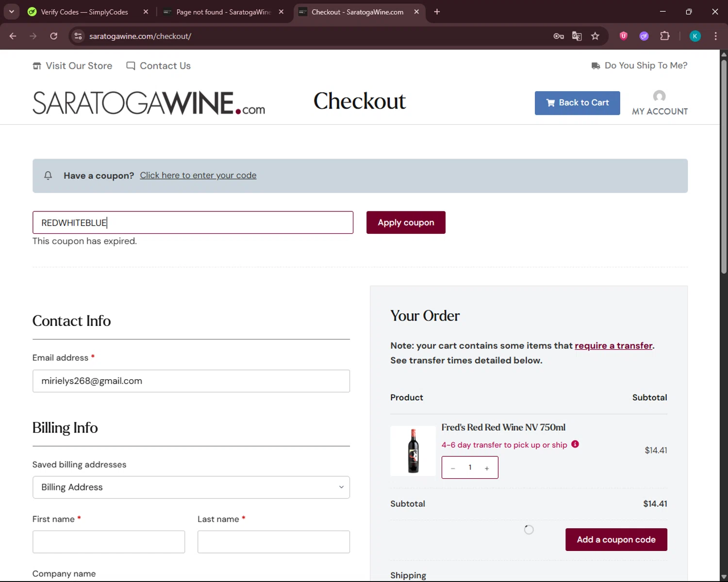Click the saratogawine.com/checkout/ address bar
The width and height of the screenshot is (728, 582).
(x=140, y=36)
